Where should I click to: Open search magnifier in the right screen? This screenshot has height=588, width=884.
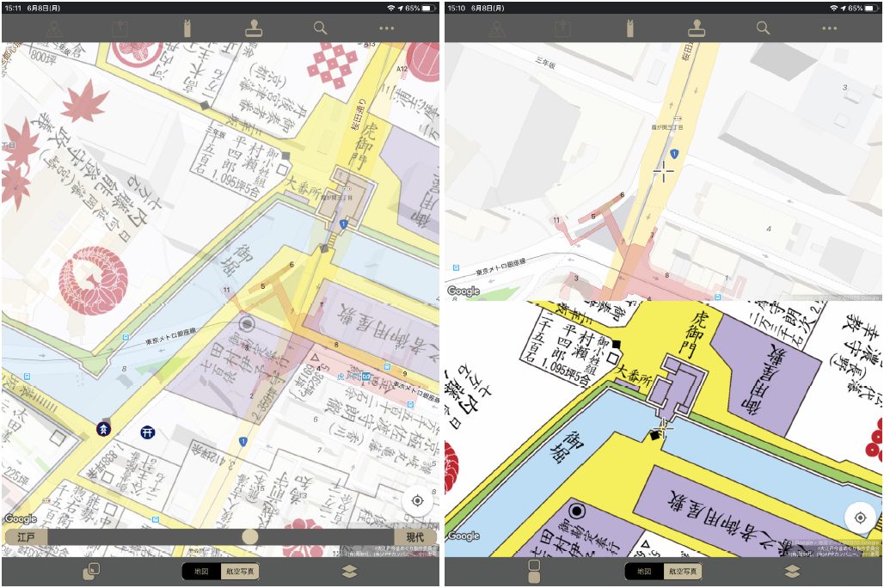[x=763, y=28]
